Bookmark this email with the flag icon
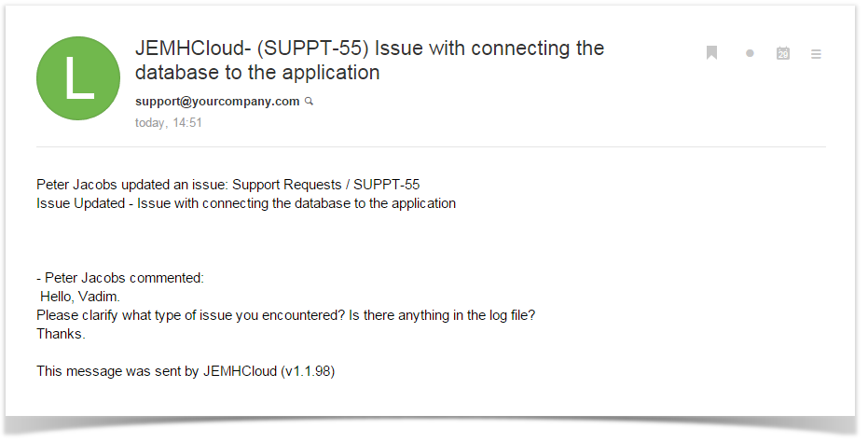Screen dimensions: 868x443 pos(711,53)
